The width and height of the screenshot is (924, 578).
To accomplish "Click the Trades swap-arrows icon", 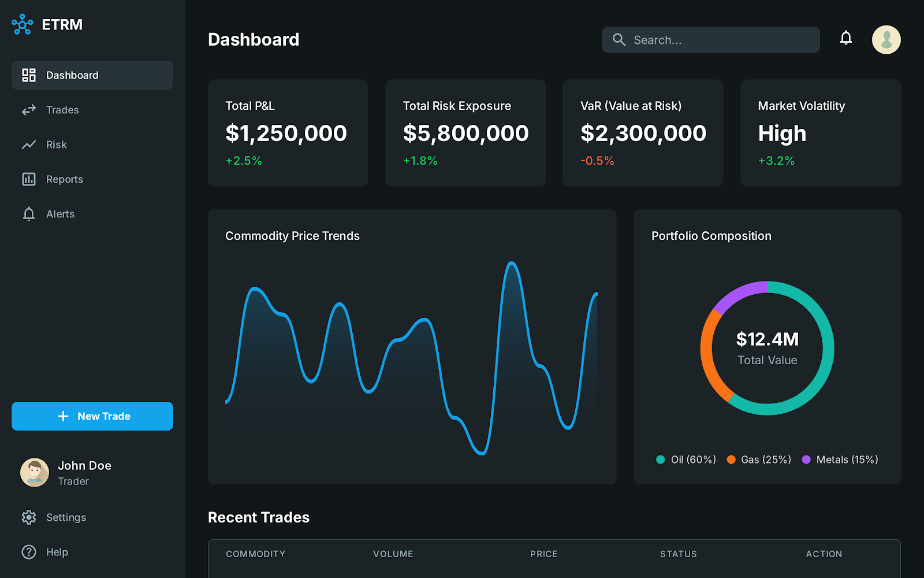I will (29, 110).
